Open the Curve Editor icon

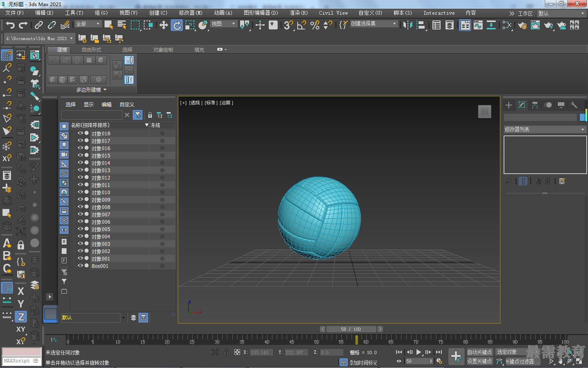click(478, 25)
